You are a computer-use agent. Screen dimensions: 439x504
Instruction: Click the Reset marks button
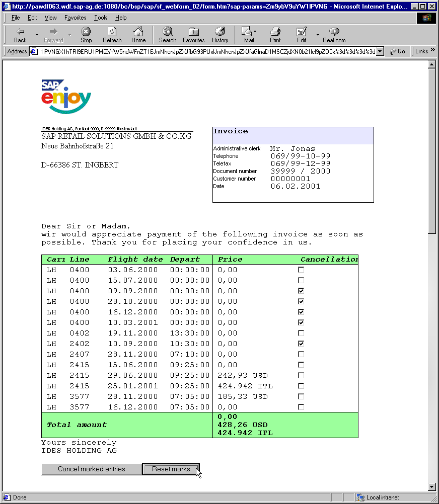click(x=171, y=469)
